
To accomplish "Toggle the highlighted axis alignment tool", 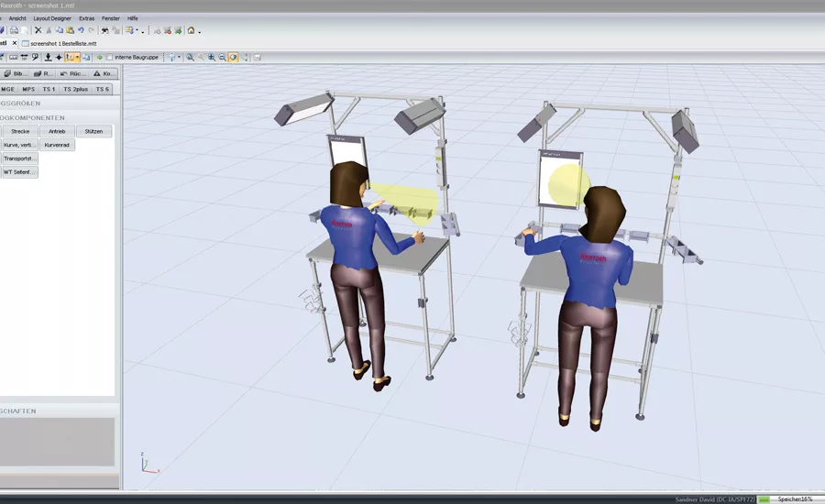I will 70,58.
